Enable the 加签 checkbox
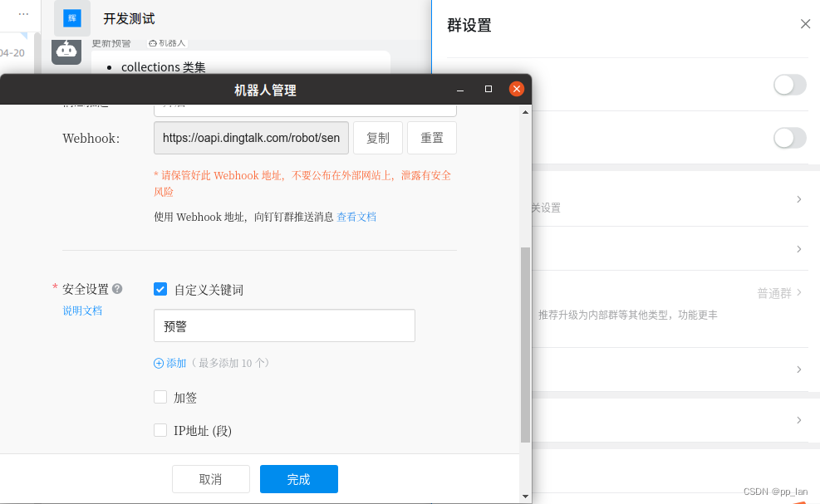 pyautogui.click(x=160, y=398)
